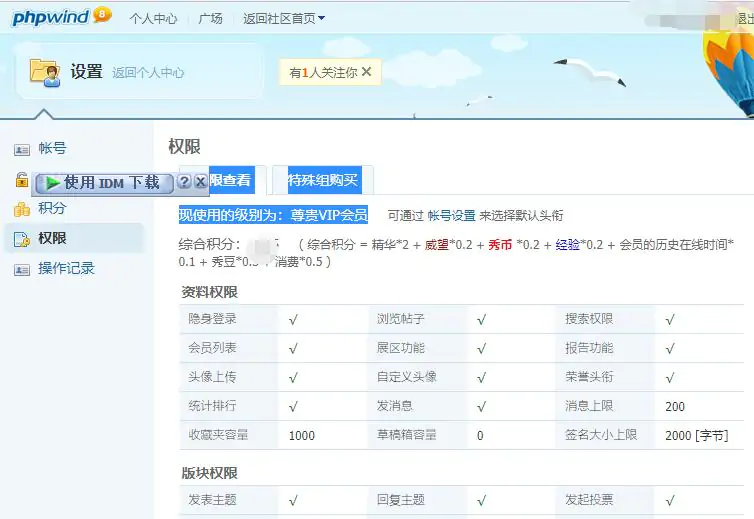Open 有1人关注你 notification
The width and height of the screenshot is (754, 519).
[323, 72]
